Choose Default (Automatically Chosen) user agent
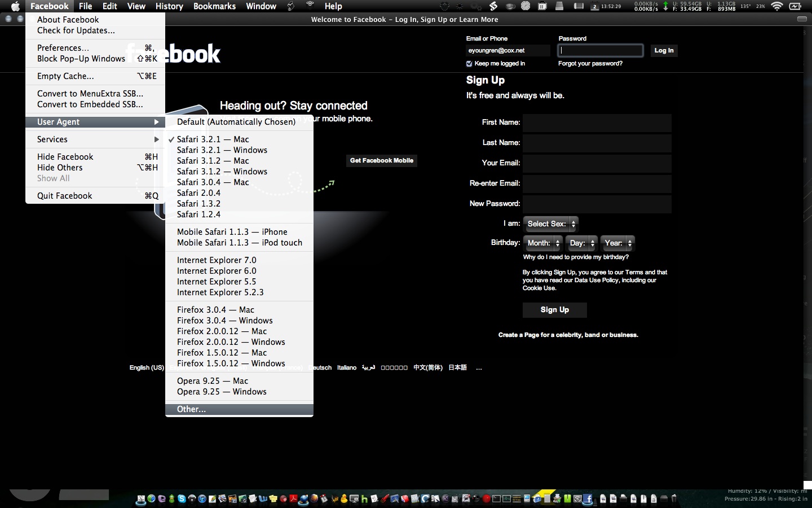Viewport: 812px width, 508px height. click(239, 122)
